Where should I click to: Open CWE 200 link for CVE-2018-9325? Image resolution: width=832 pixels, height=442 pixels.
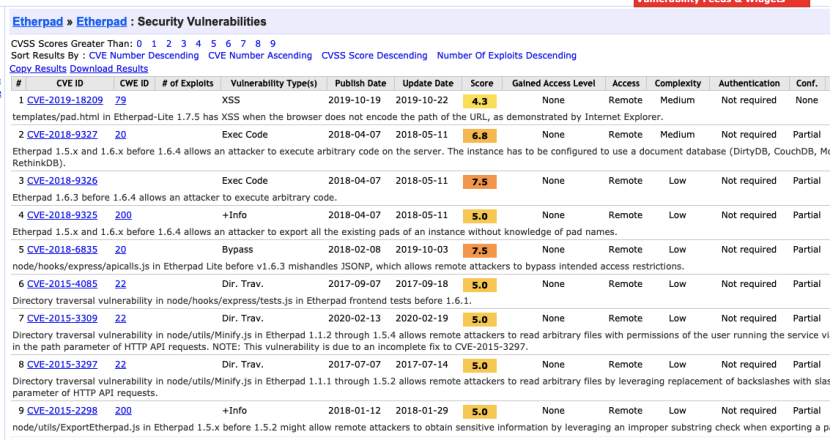(123, 215)
